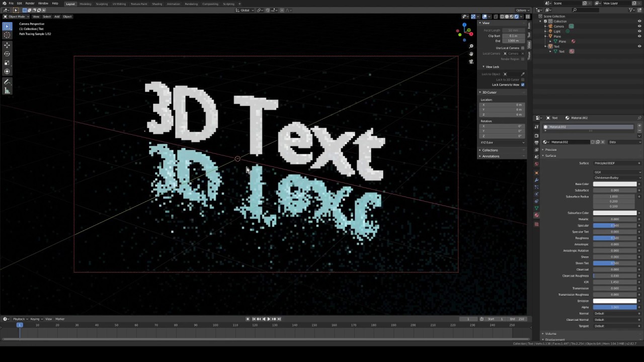Open the Playback menu in the timeline
Viewport: 644px width, 362px height.
[x=19, y=319]
